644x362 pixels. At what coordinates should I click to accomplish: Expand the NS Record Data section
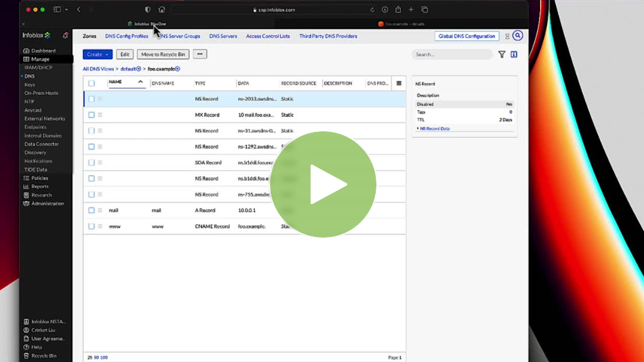click(x=434, y=128)
